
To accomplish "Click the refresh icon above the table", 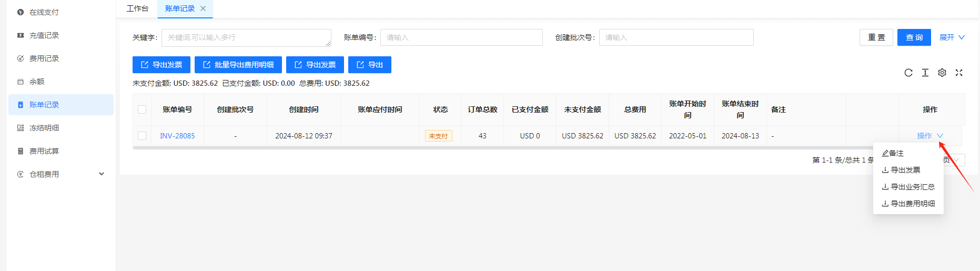I will [x=908, y=73].
